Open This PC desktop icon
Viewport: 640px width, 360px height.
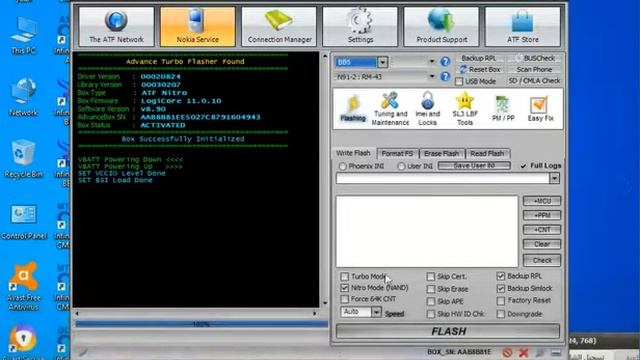pyautogui.click(x=23, y=36)
